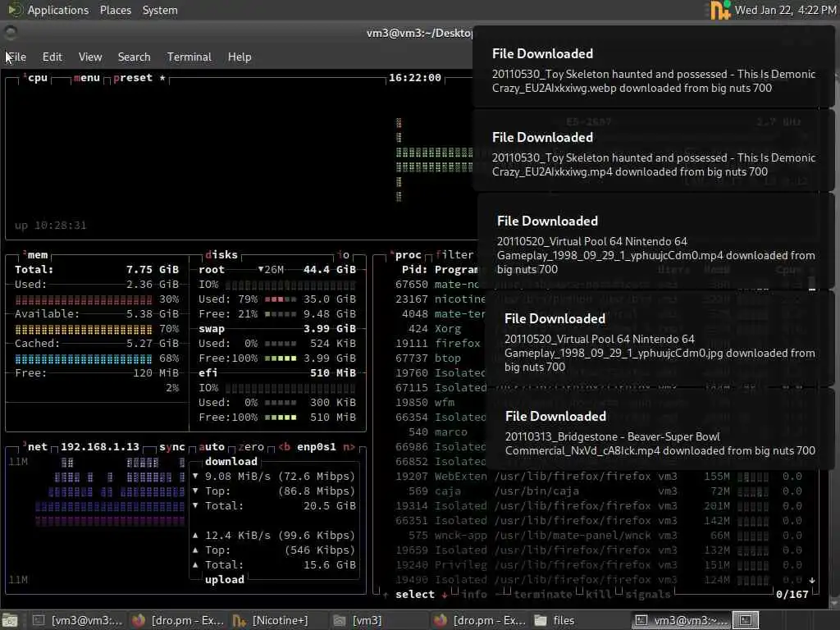Image resolution: width=840 pixels, height=630 pixels.
Task: Cycle the btop preset option
Action: (x=139, y=78)
